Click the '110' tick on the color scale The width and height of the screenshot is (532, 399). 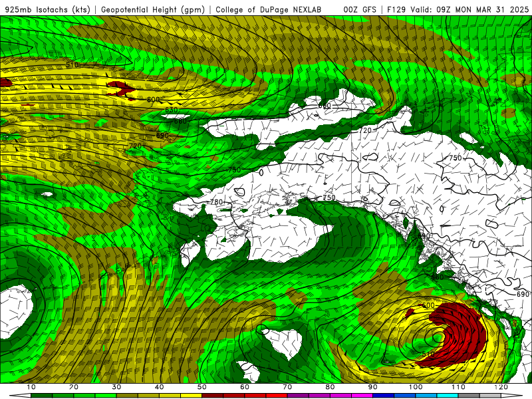pos(458,387)
